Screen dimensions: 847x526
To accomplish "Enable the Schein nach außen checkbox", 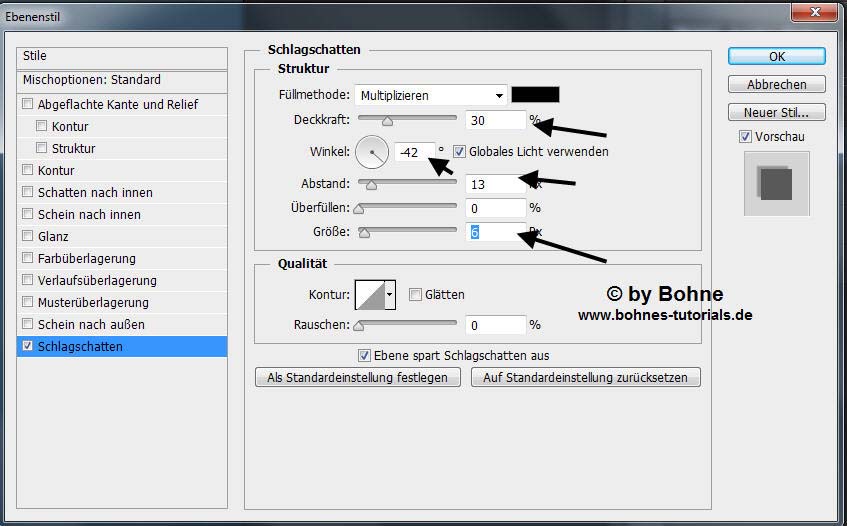I will (x=28, y=325).
